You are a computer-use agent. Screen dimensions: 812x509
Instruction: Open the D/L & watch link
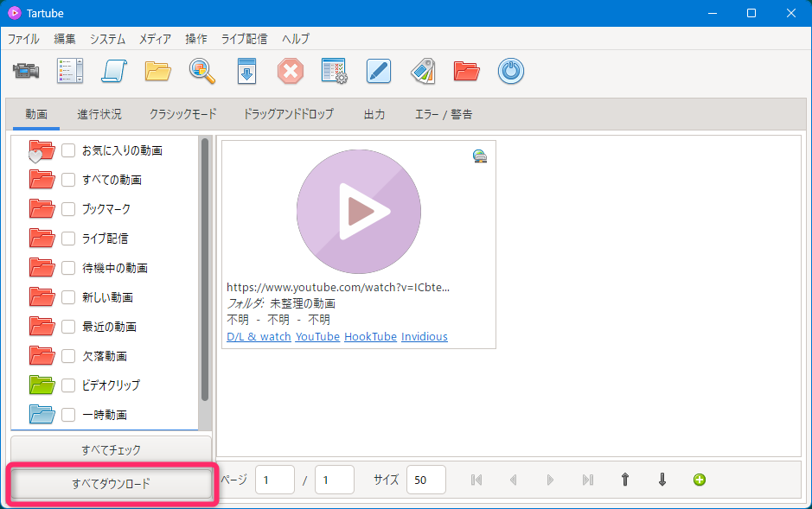[x=258, y=336]
